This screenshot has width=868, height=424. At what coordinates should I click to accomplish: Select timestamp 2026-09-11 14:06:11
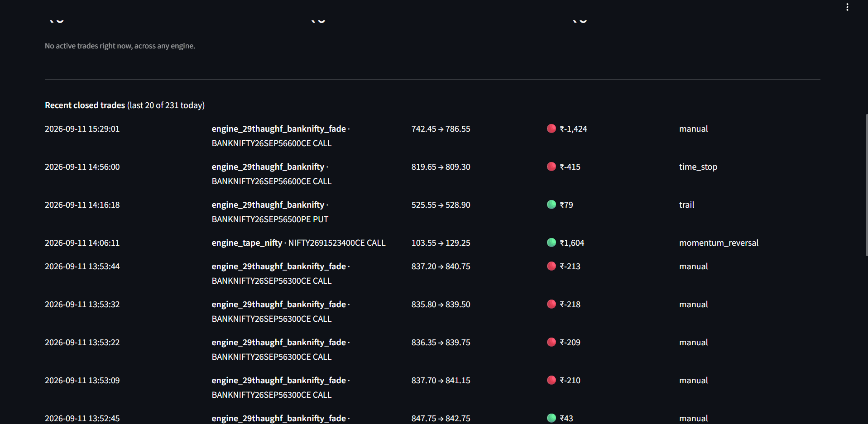[x=82, y=243]
